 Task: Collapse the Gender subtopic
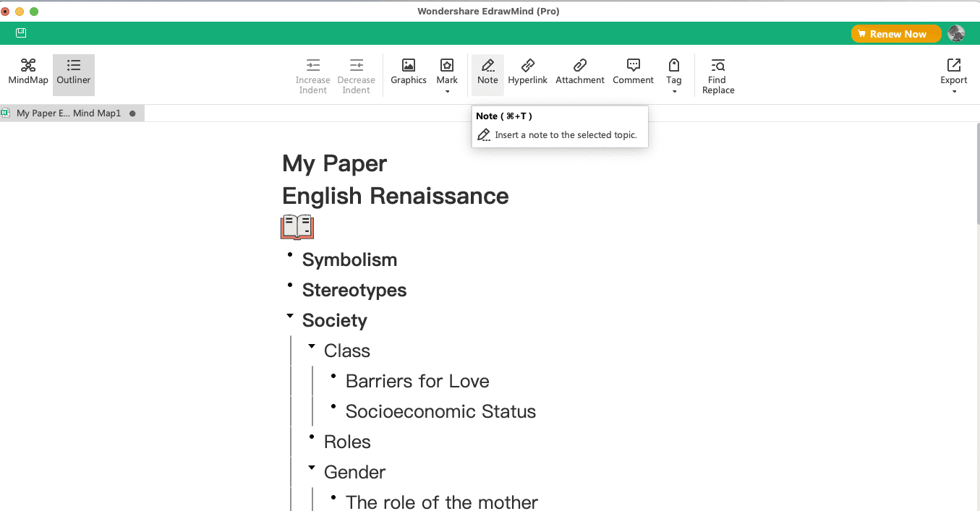click(312, 468)
